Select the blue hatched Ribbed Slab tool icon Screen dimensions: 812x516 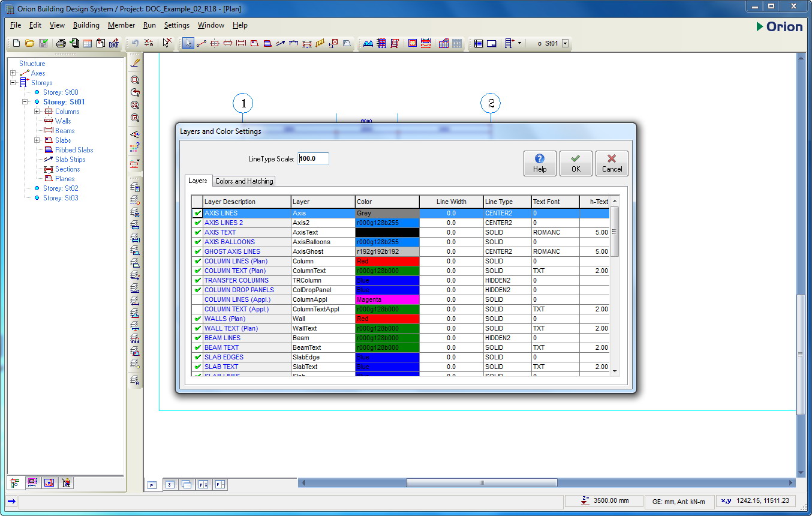pos(267,43)
